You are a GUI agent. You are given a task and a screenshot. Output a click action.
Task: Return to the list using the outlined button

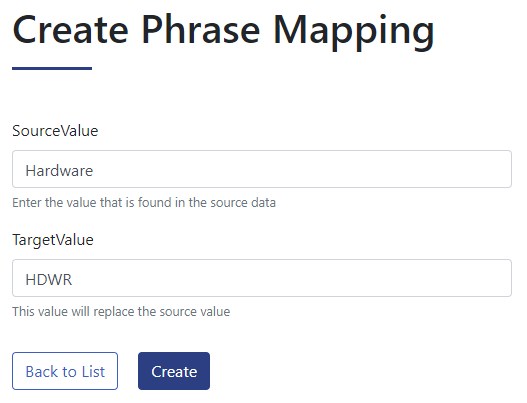65,371
